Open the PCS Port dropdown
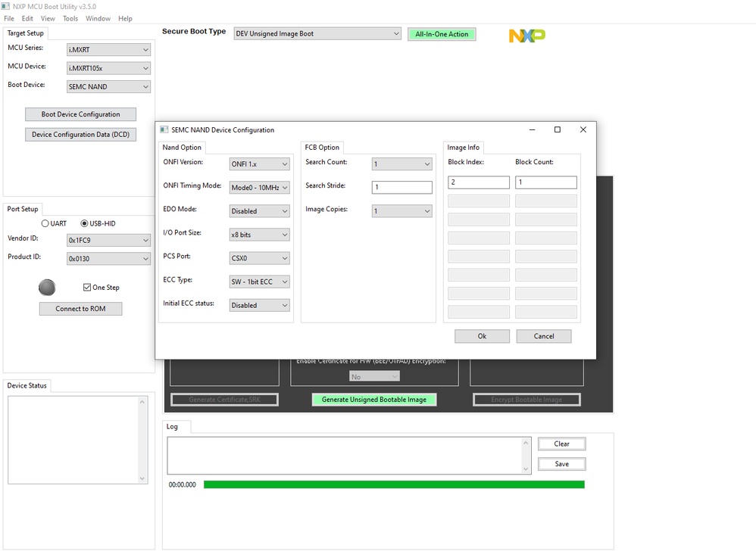756x551 pixels. (259, 258)
